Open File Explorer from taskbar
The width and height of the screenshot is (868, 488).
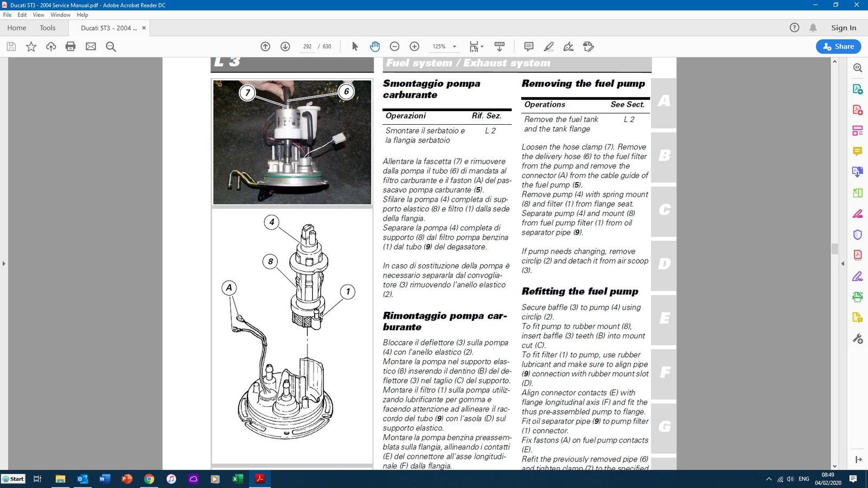(x=60, y=479)
